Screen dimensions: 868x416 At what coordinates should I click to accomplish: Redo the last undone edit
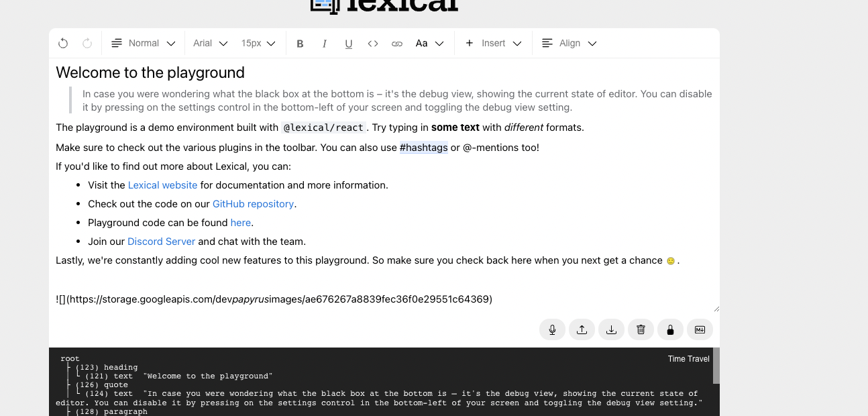87,43
